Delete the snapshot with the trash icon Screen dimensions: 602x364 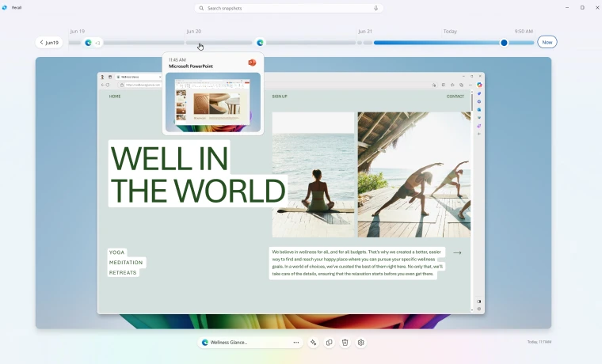345,343
